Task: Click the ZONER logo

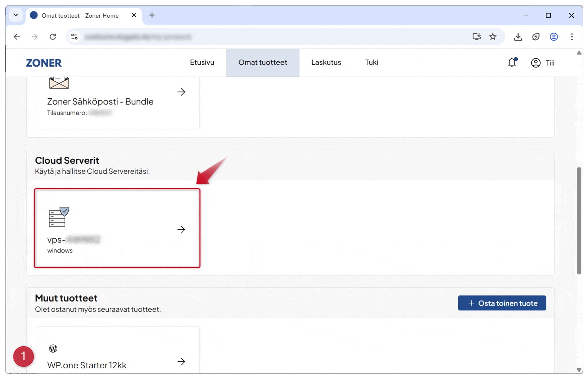Action: click(44, 63)
